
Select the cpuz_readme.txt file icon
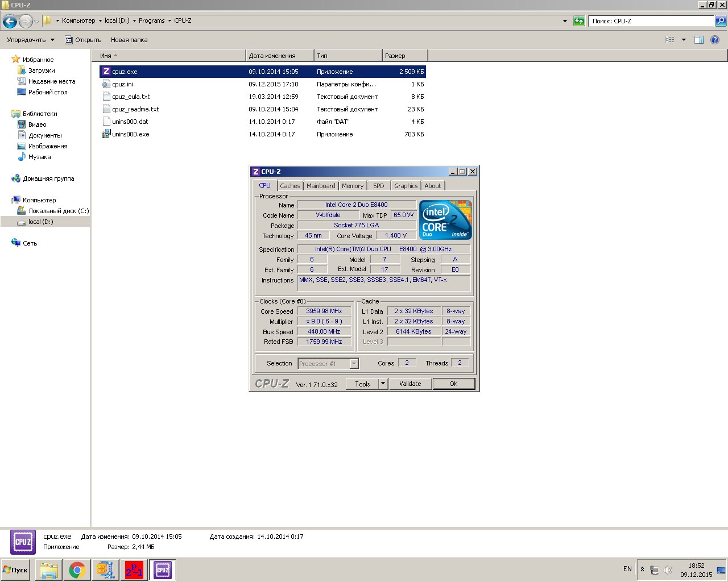tap(106, 109)
